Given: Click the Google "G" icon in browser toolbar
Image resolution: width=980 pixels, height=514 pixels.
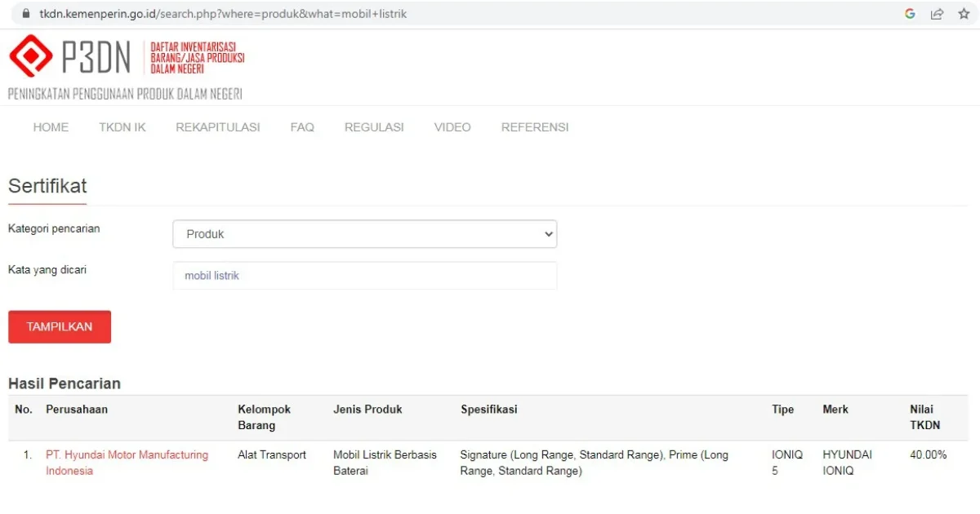Looking at the screenshot, I should [x=909, y=13].
